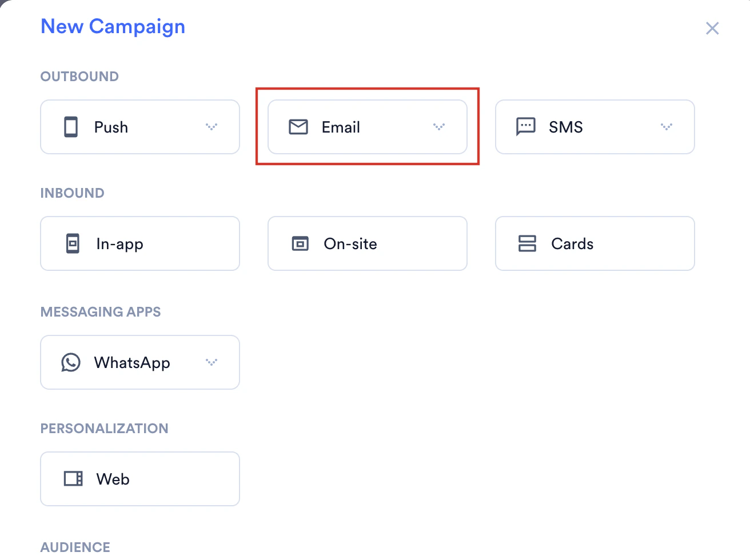The image size is (750, 560).
Task: Click the Email envelope icon
Action: (298, 127)
